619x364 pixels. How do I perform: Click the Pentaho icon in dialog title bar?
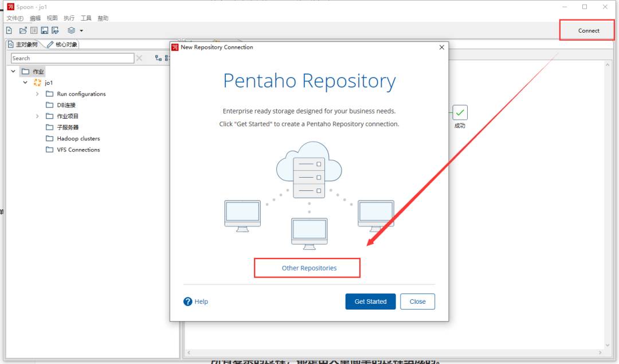(x=175, y=48)
